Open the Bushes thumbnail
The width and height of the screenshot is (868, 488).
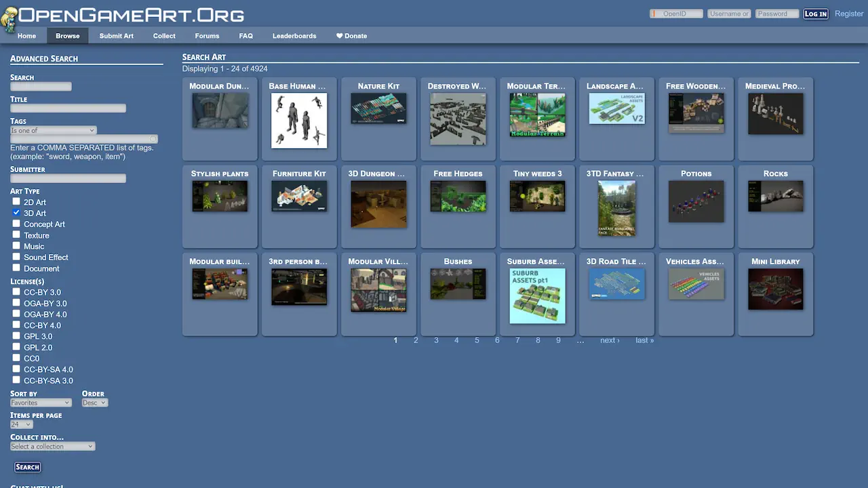(458, 284)
